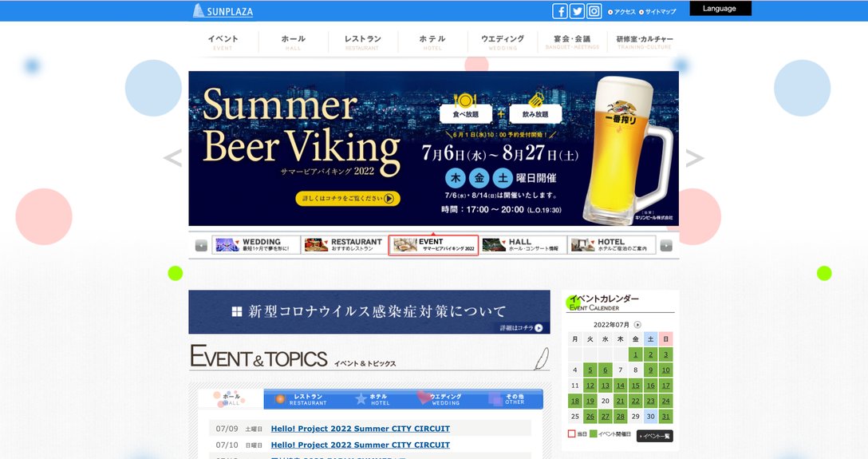Go to next banner slide arrow
The width and height of the screenshot is (868, 459).
(x=695, y=158)
